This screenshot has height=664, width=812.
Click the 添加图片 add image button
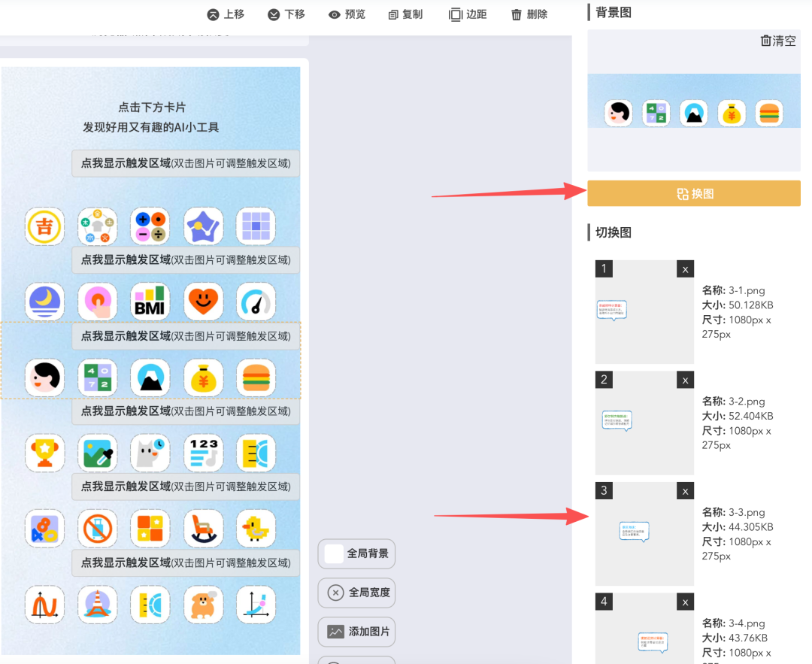click(356, 632)
